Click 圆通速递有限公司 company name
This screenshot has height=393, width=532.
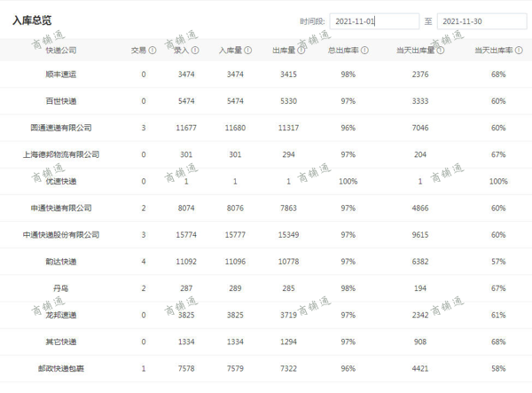(61, 128)
